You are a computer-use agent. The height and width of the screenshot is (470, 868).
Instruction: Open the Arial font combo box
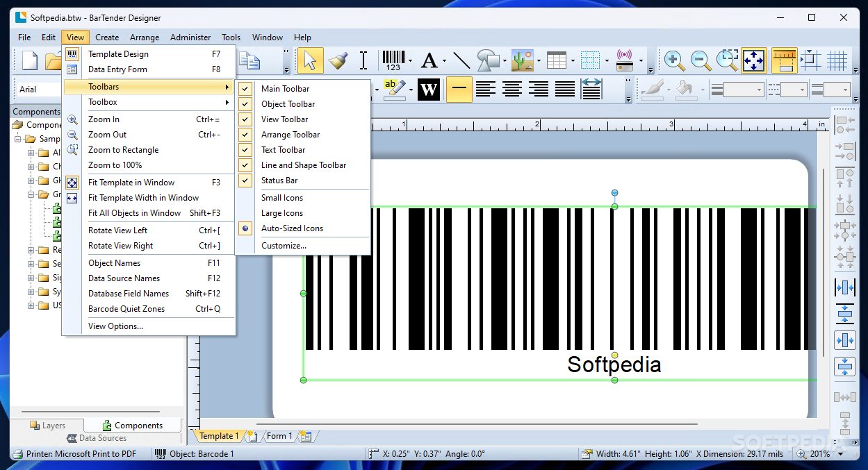tap(38, 90)
